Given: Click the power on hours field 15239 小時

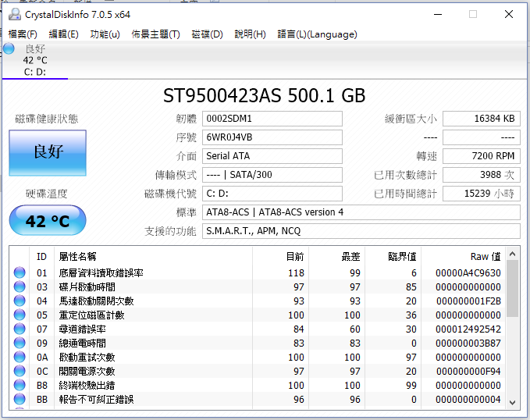Looking at the screenshot, I should [x=482, y=194].
